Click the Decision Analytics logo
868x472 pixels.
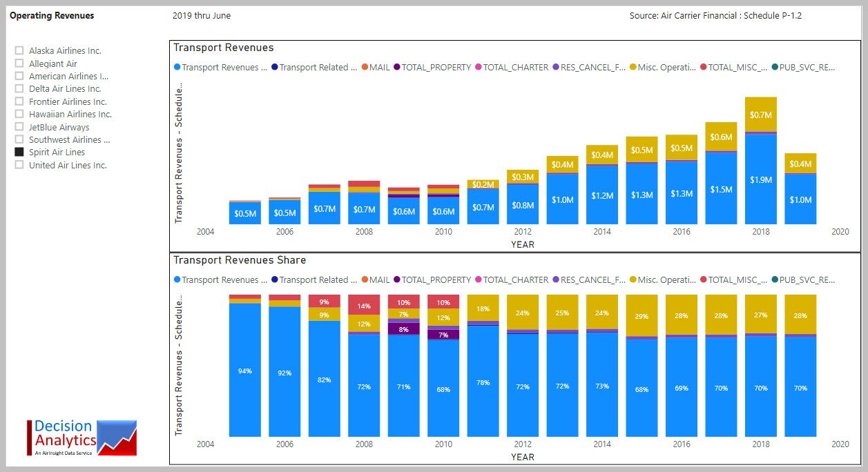coord(82,437)
